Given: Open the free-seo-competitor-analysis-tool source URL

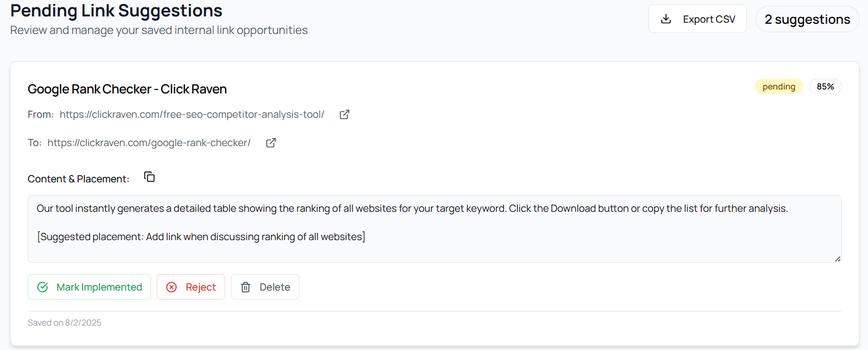Looking at the screenshot, I should click(x=192, y=114).
